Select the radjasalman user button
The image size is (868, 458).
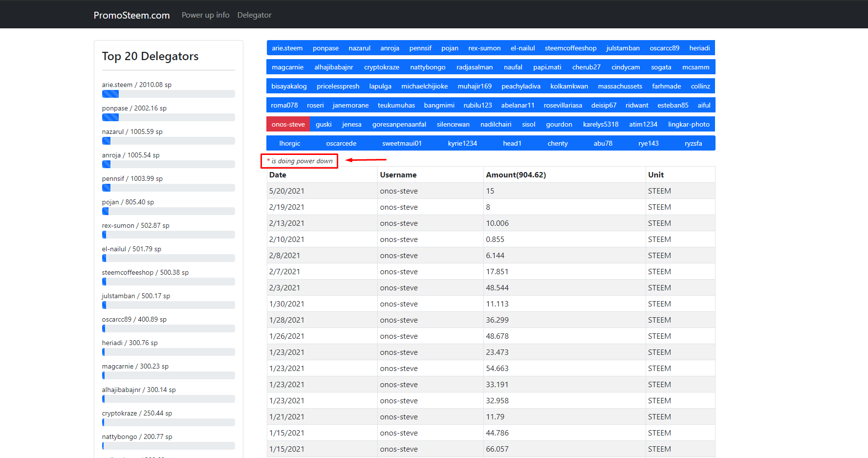(x=475, y=67)
